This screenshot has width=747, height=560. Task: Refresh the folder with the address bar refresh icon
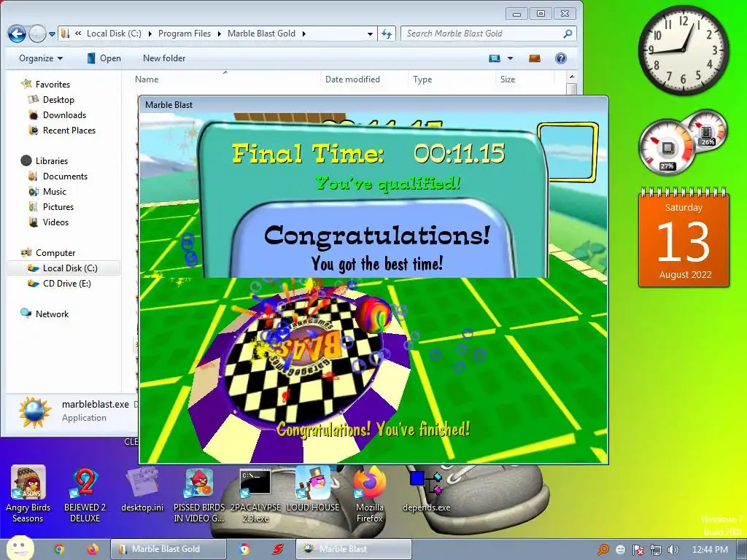pyautogui.click(x=387, y=34)
